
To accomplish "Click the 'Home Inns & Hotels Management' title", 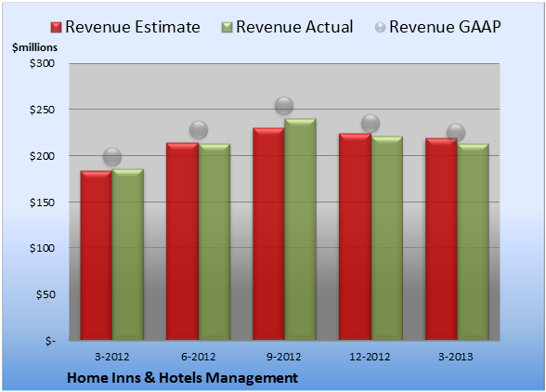I will point(182,378).
